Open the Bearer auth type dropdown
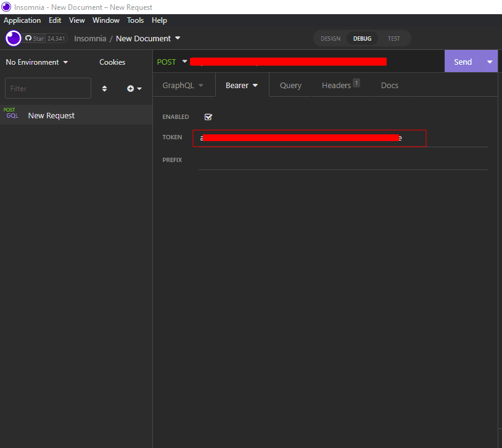 242,86
